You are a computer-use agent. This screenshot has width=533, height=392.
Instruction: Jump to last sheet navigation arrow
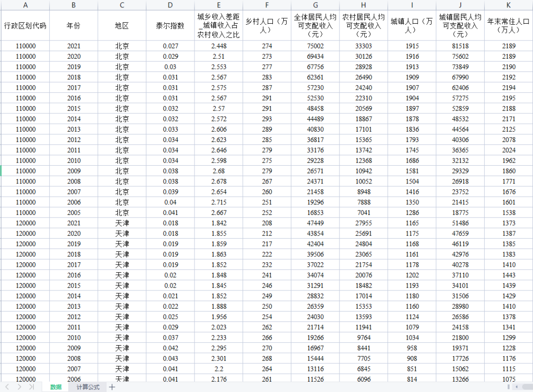pyautogui.click(x=32, y=387)
